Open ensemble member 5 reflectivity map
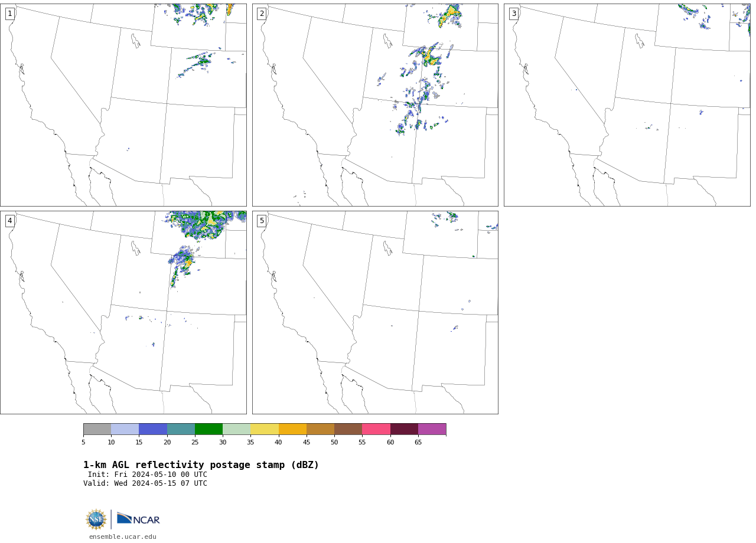The width and height of the screenshot is (756, 543). (x=375, y=312)
